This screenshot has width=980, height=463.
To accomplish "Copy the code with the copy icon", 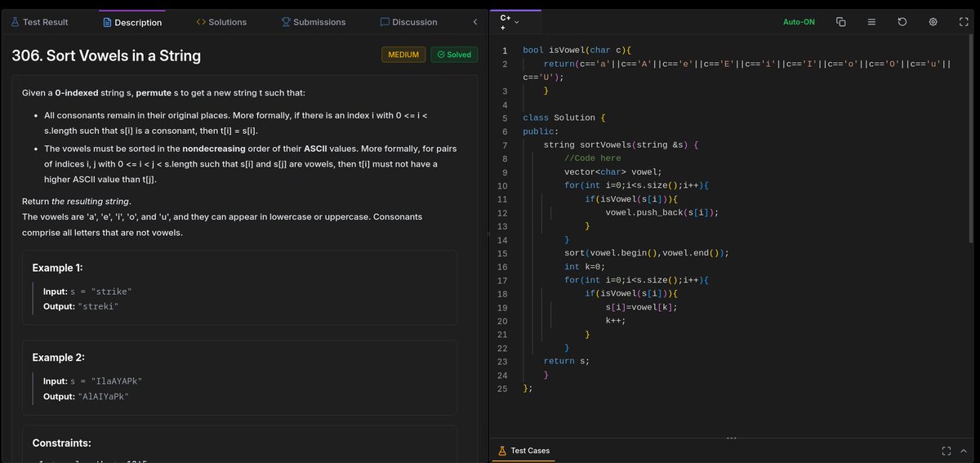I will point(841,22).
